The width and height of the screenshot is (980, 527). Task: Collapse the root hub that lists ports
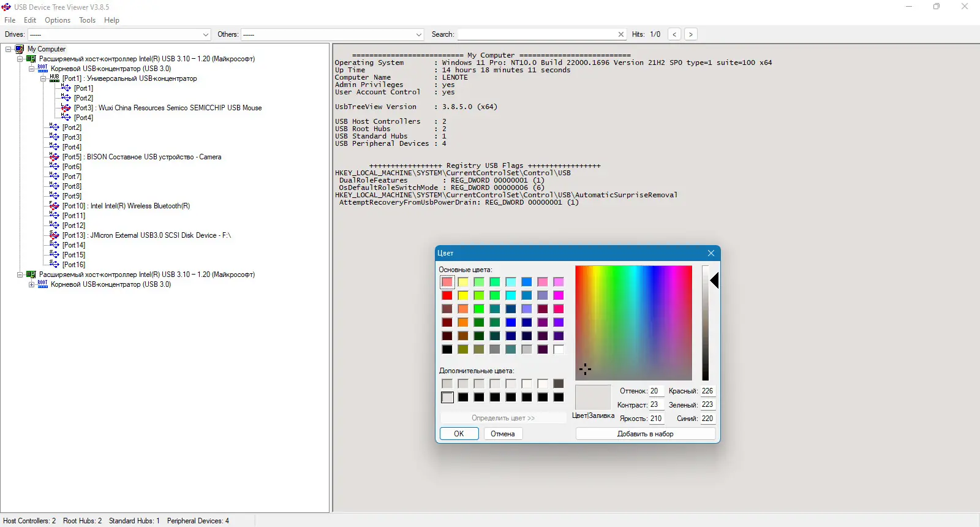click(x=32, y=69)
